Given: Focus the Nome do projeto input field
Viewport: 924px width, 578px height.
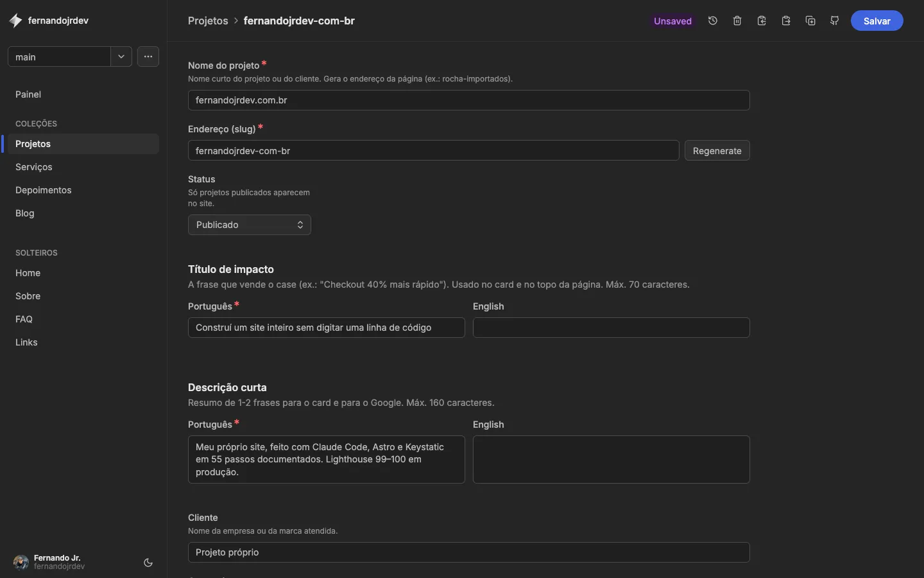Looking at the screenshot, I should click(x=469, y=100).
